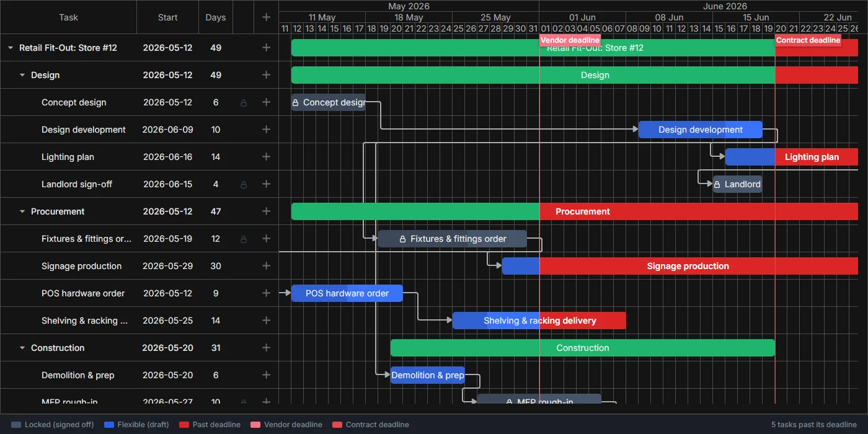
Task: Collapse the Design task group
Action: [22, 75]
